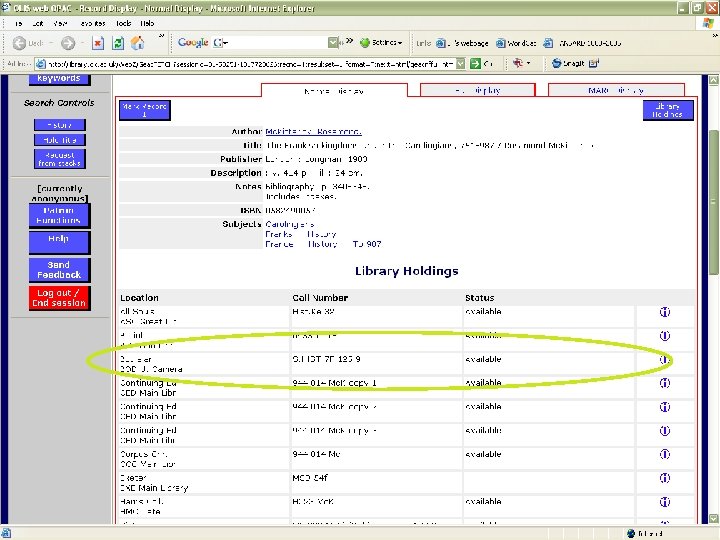
Task: Open the SnagIt toolbar icon
Action: coord(557,63)
